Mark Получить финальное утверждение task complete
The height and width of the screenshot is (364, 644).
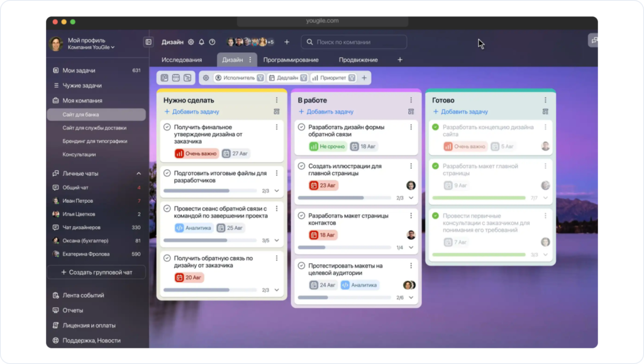(167, 127)
